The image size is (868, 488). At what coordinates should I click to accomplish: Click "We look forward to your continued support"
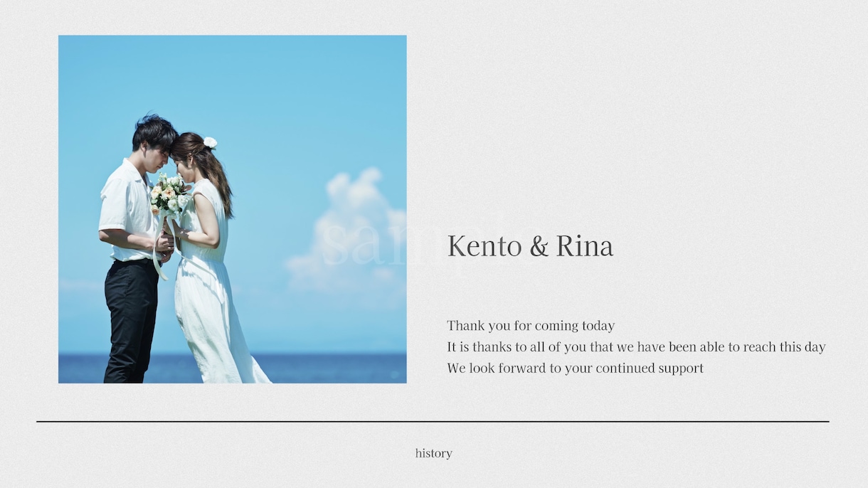pyautogui.click(x=575, y=368)
